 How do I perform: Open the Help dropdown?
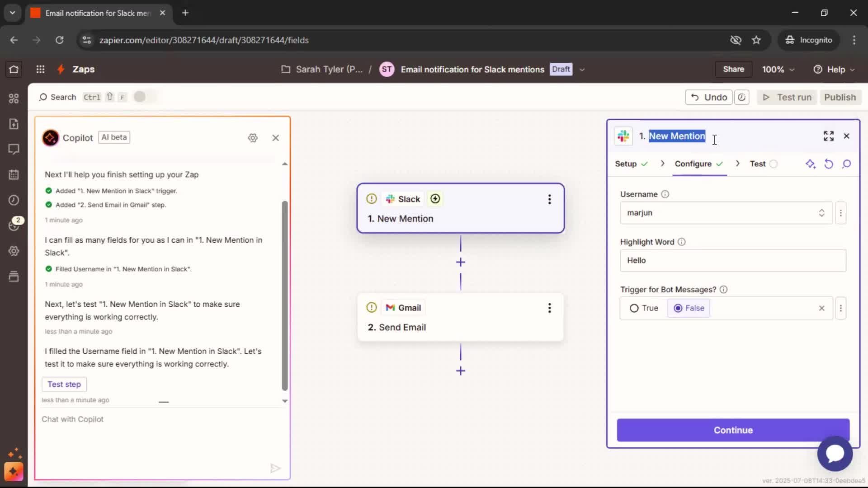[x=834, y=70]
